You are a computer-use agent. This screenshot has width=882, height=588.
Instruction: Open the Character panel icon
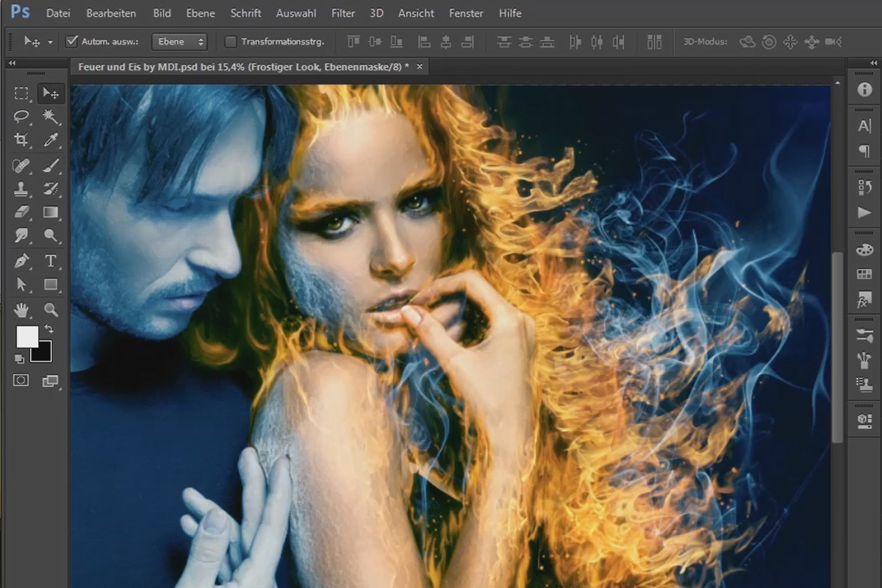point(864,126)
